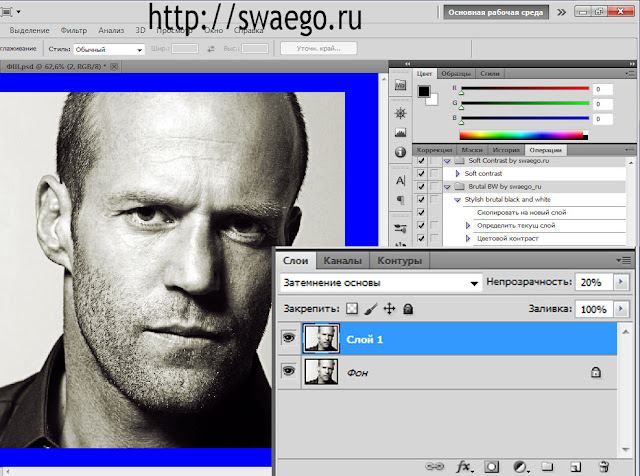Expand the Soft contrast action

[x=458, y=173]
